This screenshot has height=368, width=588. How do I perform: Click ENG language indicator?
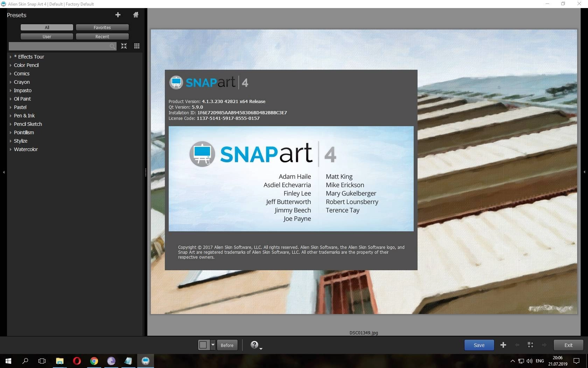540,361
